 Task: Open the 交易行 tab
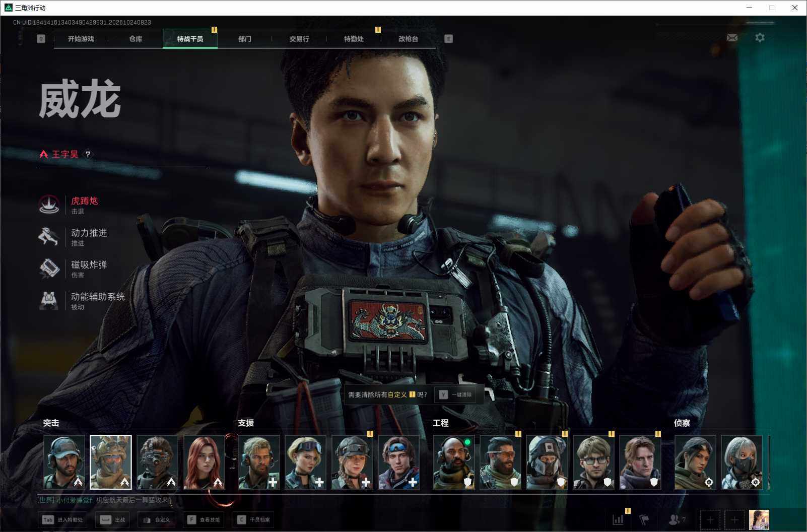[x=299, y=39]
